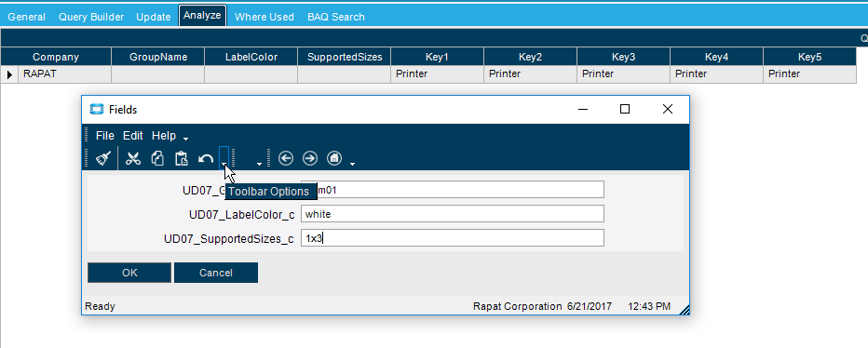Viewport: 868px width, 348px height.
Task: Click the top input field ending m01
Action: [x=453, y=190]
